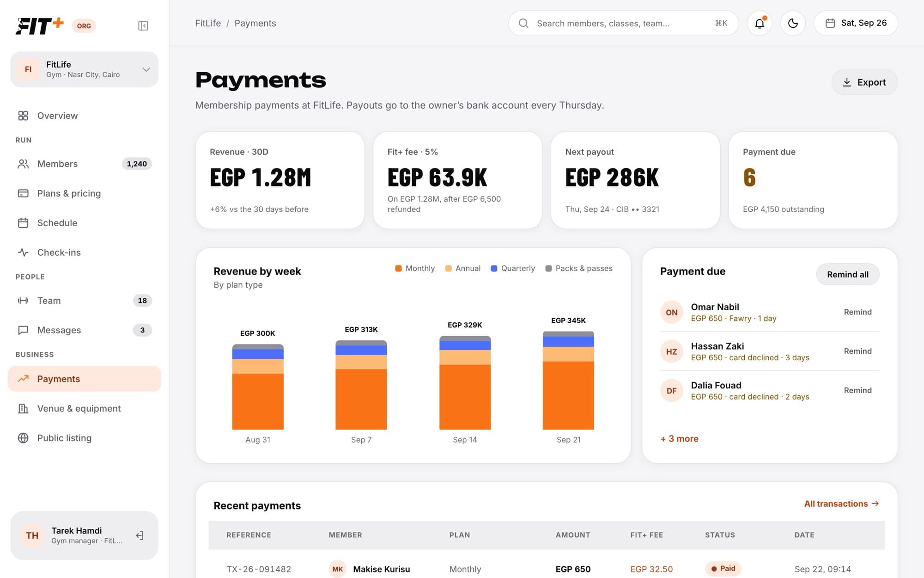Click the Paid status badge
Screen dimensions: 924x578
(723, 569)
